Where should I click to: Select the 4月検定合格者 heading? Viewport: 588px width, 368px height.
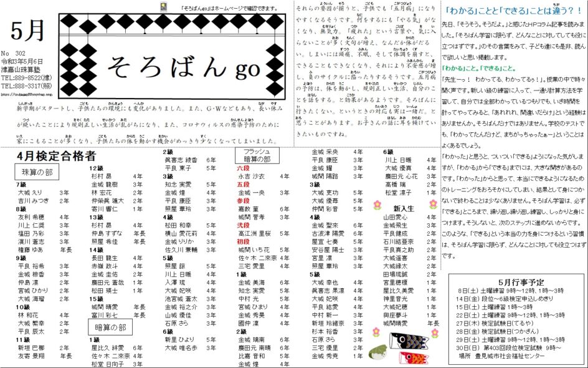point(57,155)
